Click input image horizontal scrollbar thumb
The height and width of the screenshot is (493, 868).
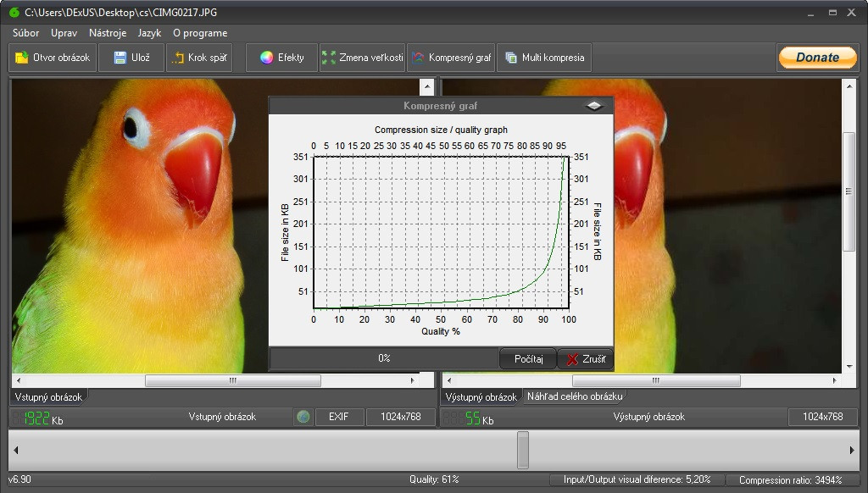click(x=232, y=380)
